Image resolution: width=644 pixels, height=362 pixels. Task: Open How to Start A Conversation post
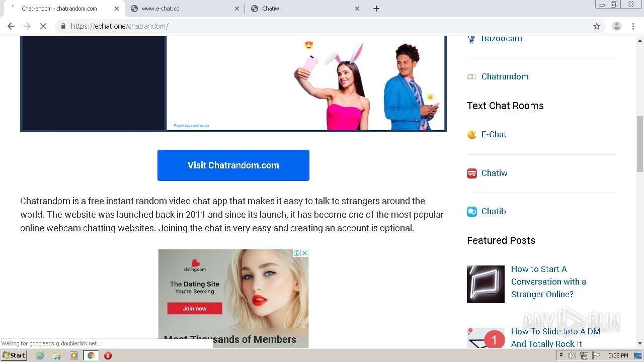[548, 282]
